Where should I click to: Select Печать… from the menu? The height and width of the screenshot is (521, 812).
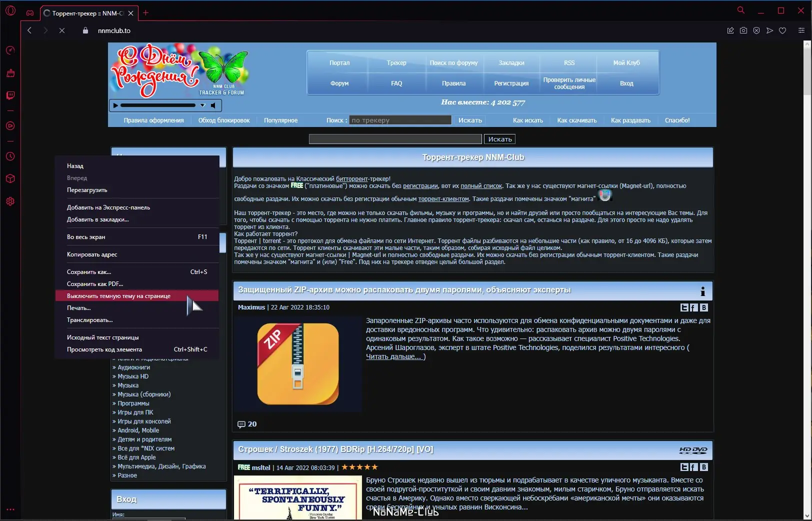(x=137, y=308)
